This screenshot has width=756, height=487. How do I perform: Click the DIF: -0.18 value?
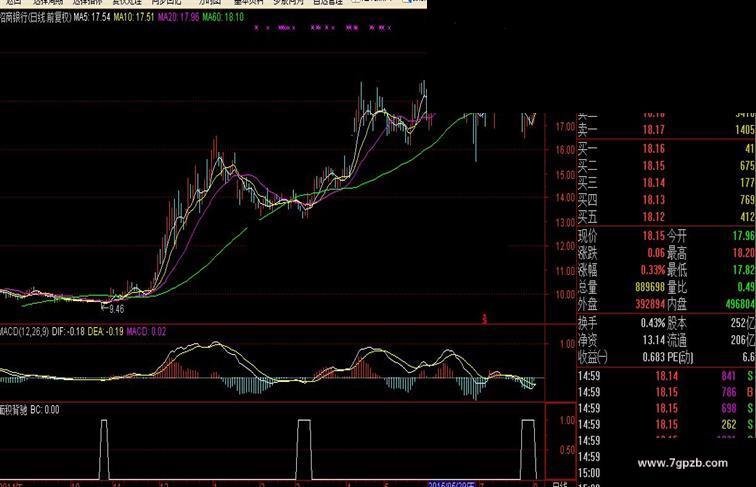click(68, 331)
